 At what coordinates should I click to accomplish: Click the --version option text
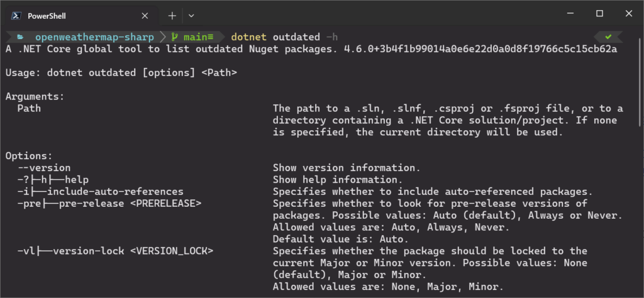[x=44, y=168]
